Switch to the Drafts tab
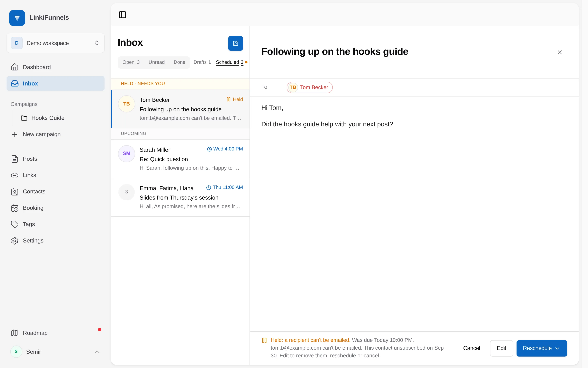 pos(202,62)
